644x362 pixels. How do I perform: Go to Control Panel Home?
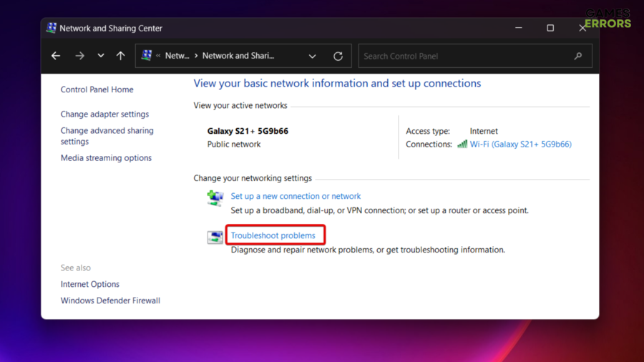(x=97, y=89)
